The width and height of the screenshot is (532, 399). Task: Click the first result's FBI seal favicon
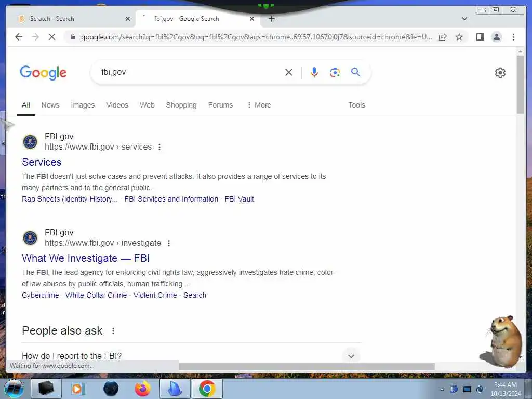tap(30, 142)
